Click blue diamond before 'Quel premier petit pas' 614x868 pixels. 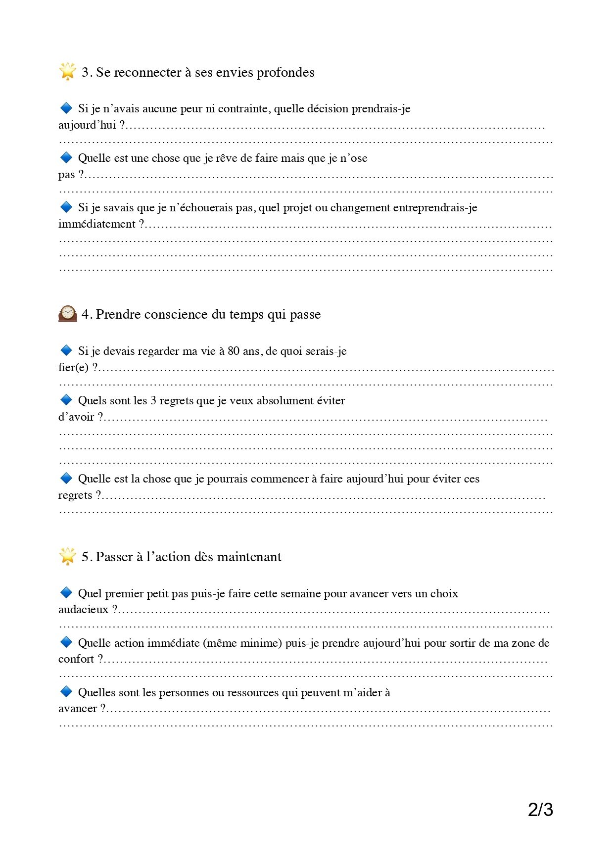pos(66,592)
